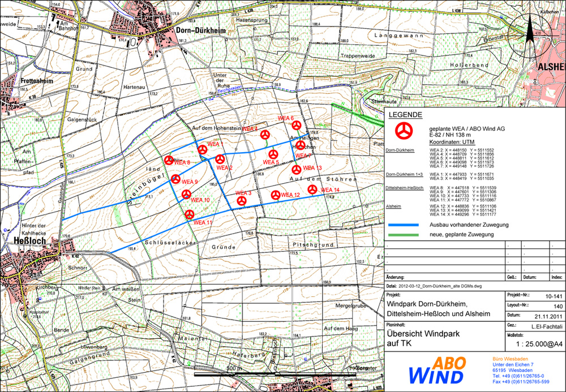
Task: Click the north arrow compass rose
Action: 529,36
